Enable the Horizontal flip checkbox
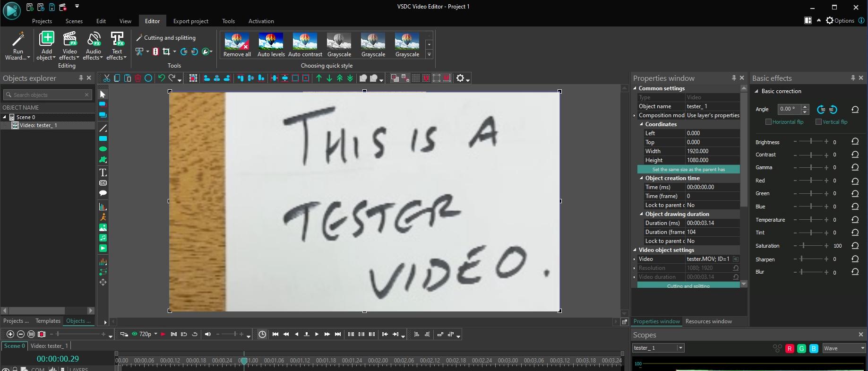 (768, 122)
